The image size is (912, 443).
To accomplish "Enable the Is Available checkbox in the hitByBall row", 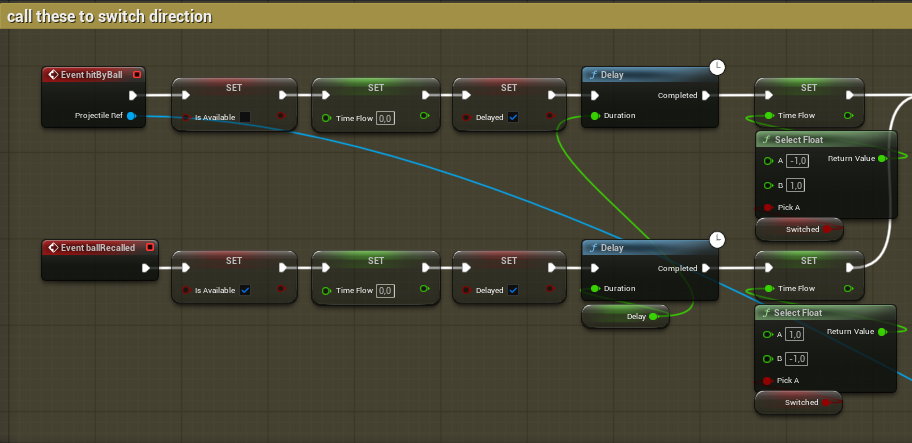I will point(245,117).
